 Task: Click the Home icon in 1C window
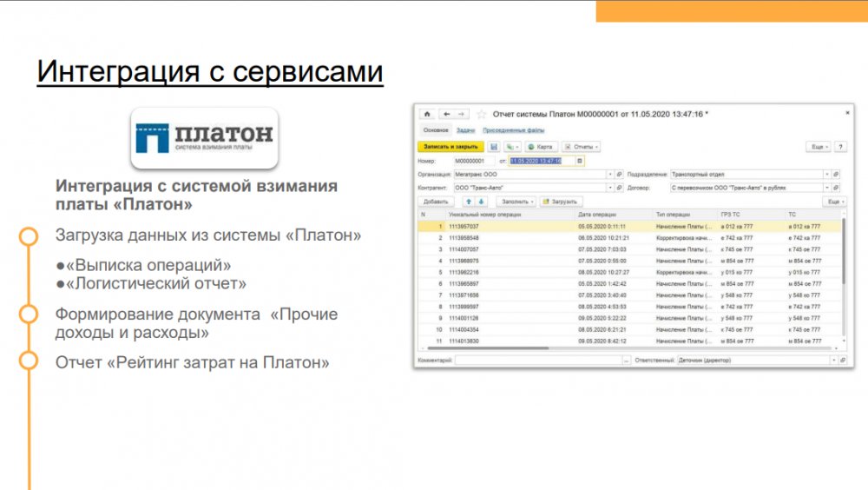click(x=426, y=114)
